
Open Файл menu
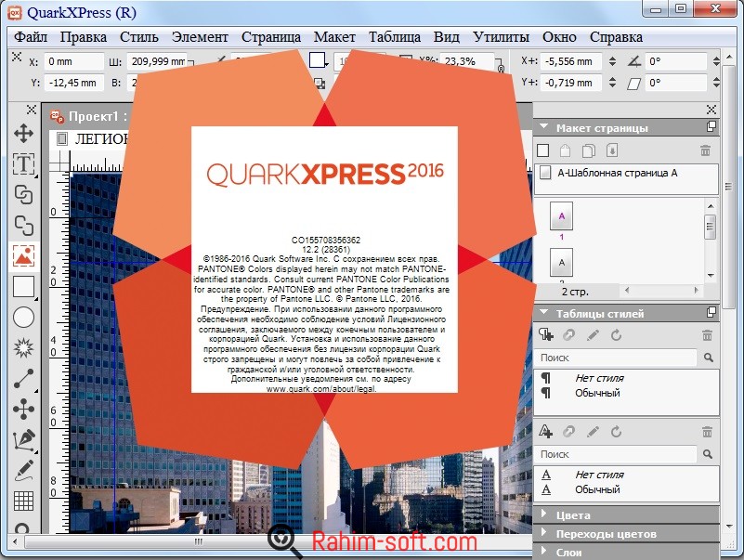point(31,37)
